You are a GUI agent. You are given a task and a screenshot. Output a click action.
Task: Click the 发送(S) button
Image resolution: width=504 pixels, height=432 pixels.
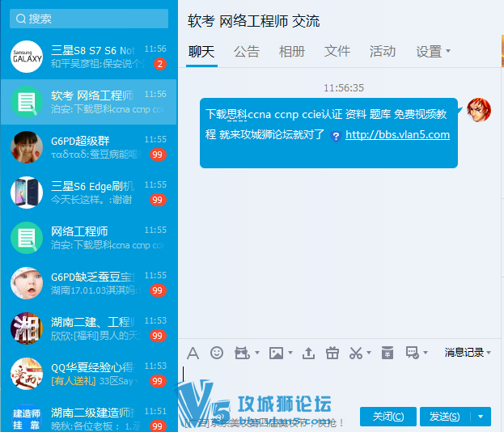(x=444, y=417)
